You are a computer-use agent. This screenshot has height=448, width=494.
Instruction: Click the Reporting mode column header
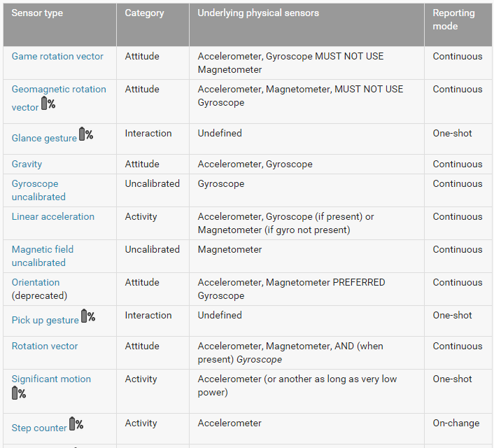(453, 20)
